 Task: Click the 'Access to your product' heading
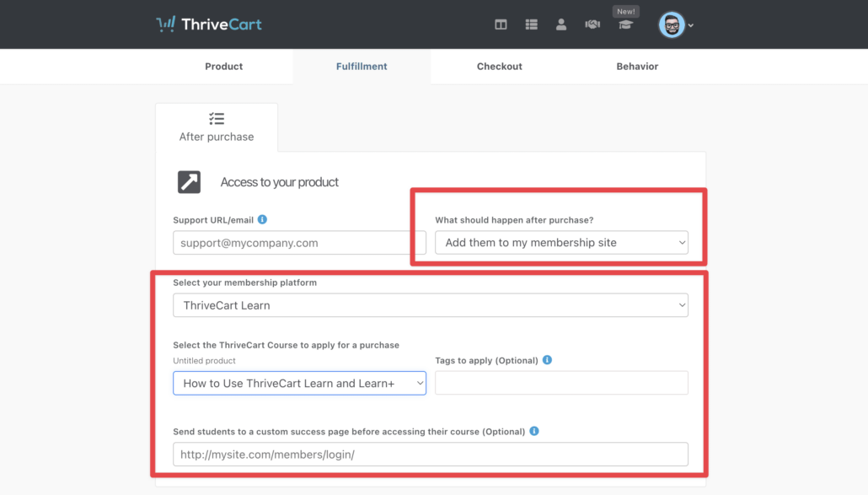tap(279, 182)
